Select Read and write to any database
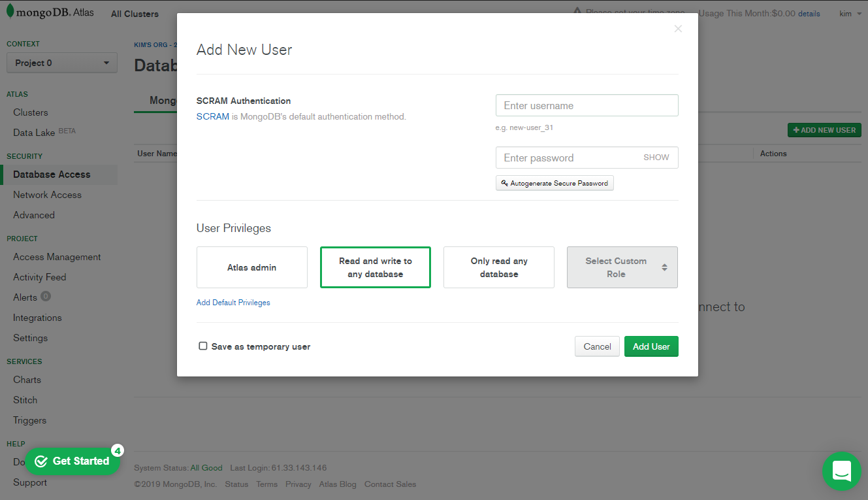This screenshot has width=868, height=500. (x=376, y=267)
